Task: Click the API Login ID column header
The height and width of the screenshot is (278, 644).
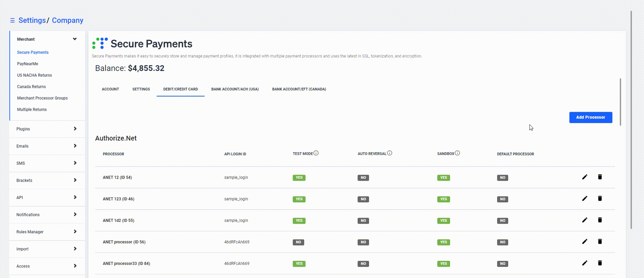Action: [235, 154]
